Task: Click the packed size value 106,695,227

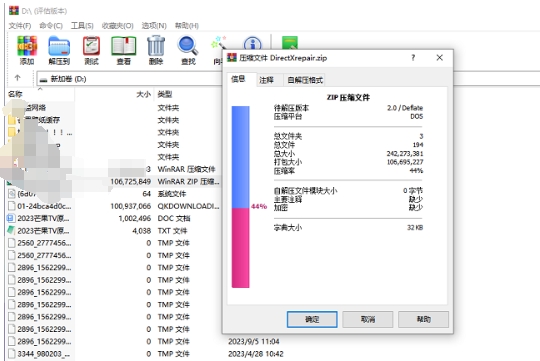Action: (405, 162)
